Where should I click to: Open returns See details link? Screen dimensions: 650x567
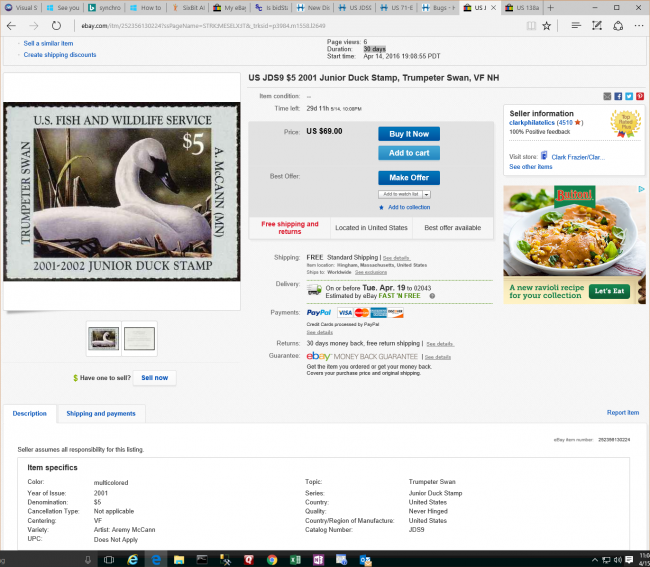(x=440, y=344)
